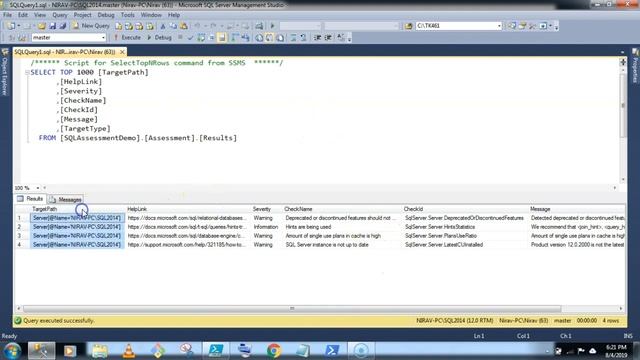Click the Save All icon
Viewport: 640px width, 360px height.
click(x=62, y=26)
